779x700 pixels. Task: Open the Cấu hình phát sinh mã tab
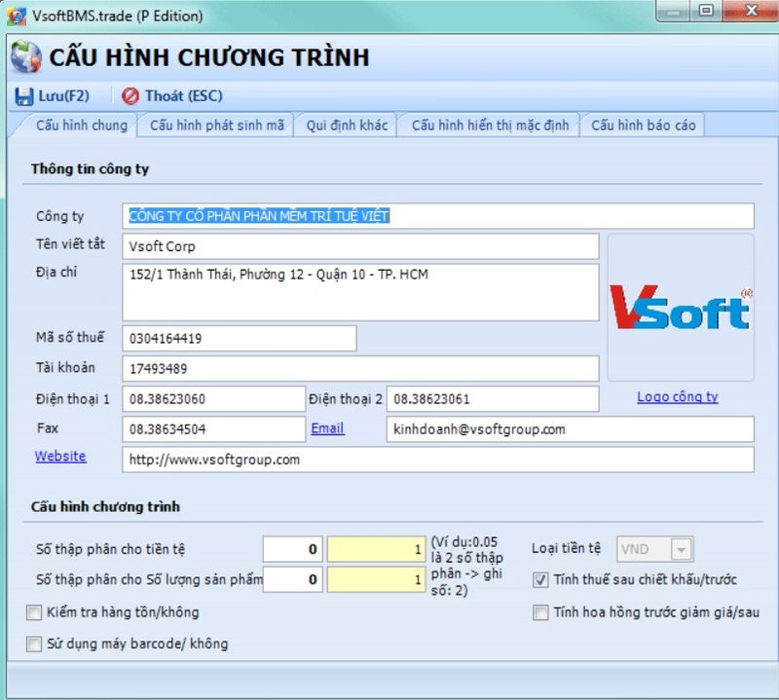217,126
